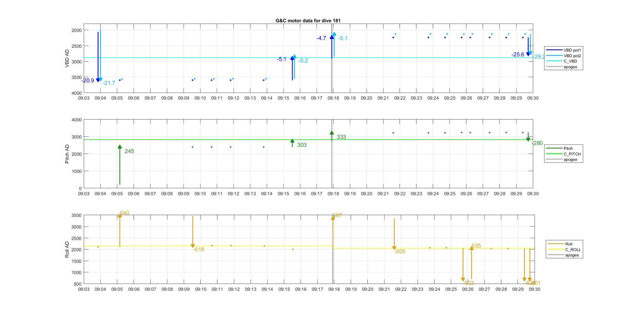Select the "-618" roll annotation
The width and height of the screenshot is (644, 319).
coord(198,249)
